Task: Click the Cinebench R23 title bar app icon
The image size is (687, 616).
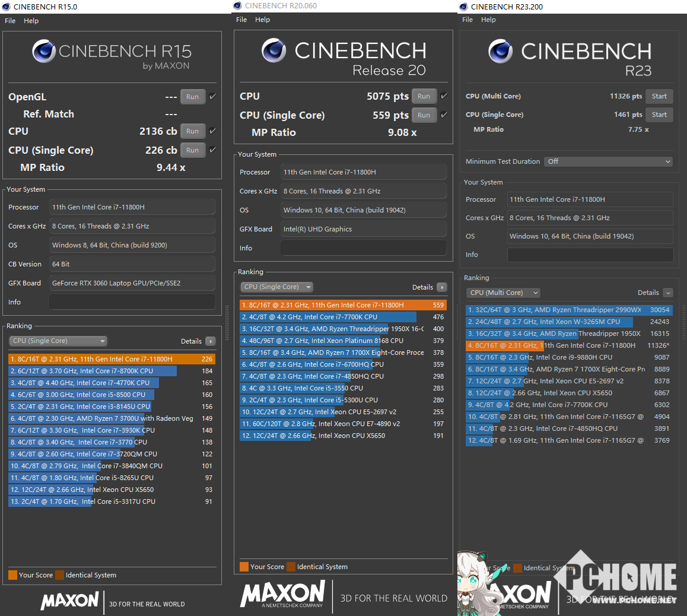Action: [463, 7]
